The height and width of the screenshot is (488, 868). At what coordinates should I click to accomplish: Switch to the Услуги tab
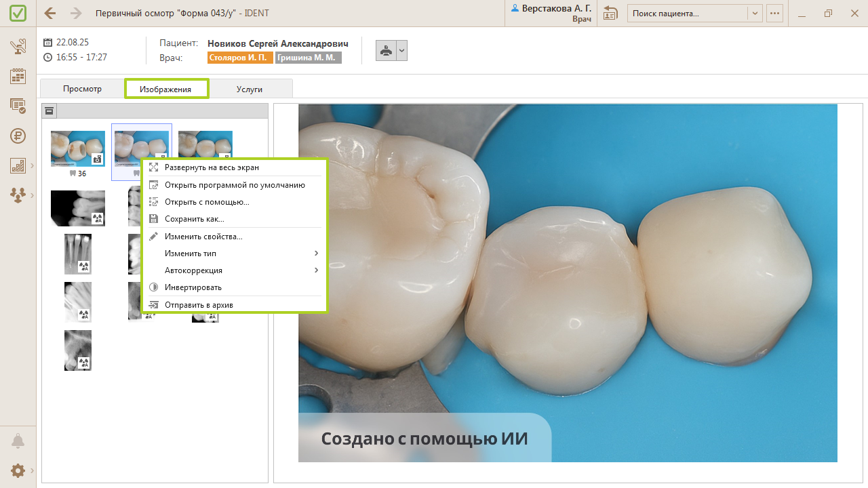tap(250, 89)
